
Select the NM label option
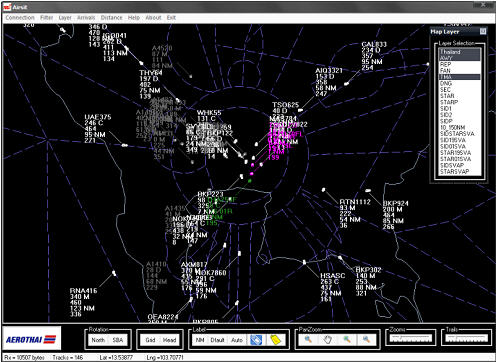200,340
